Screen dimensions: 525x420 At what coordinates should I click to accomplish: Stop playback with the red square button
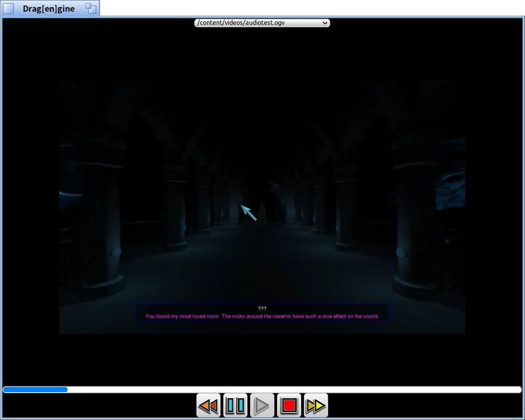click(289, 405)
